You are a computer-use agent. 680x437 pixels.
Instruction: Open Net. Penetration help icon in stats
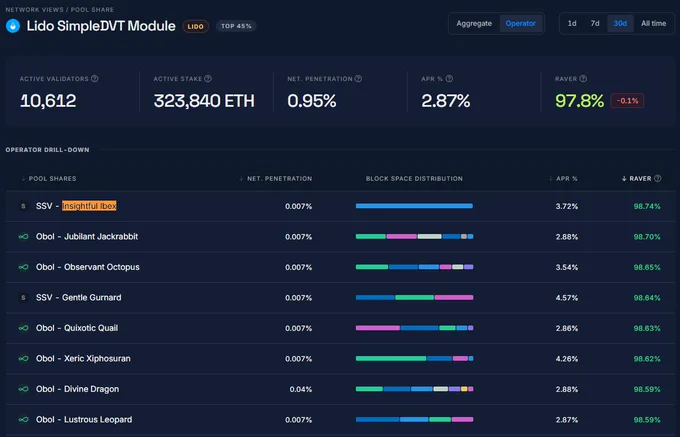click(358, 78)
